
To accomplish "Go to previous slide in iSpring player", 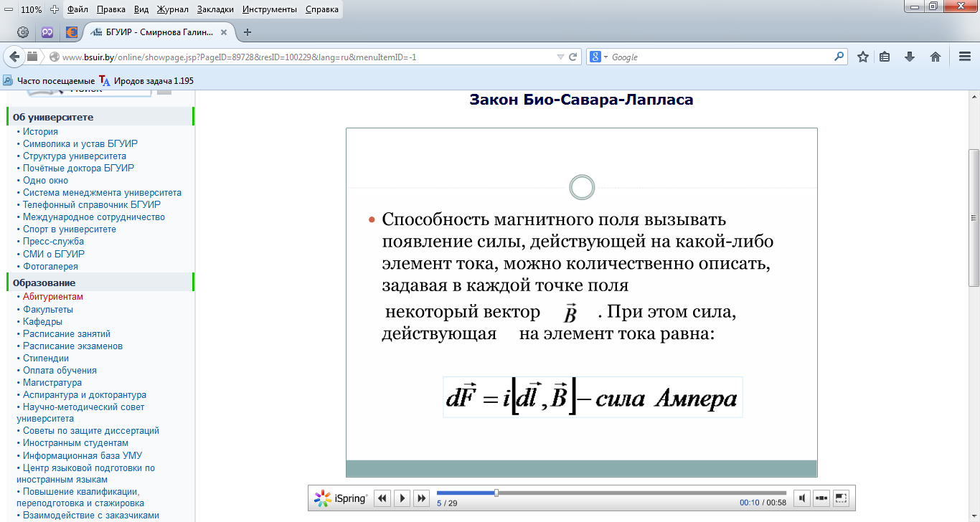I will click(382, 498).
